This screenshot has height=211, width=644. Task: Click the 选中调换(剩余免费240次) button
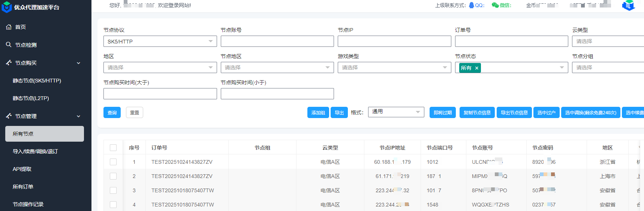(591, 112)
